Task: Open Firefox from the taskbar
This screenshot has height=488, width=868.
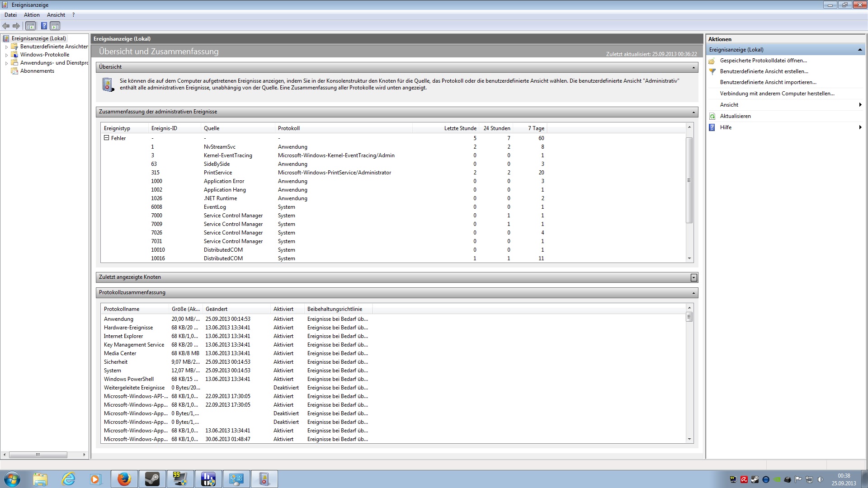Action: tap(124, 479)
